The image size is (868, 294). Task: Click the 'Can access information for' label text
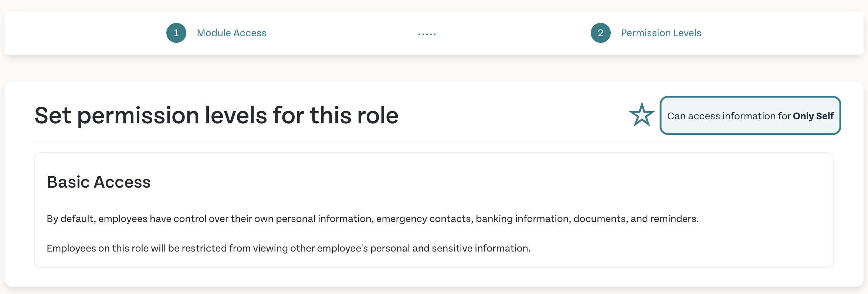729,116
